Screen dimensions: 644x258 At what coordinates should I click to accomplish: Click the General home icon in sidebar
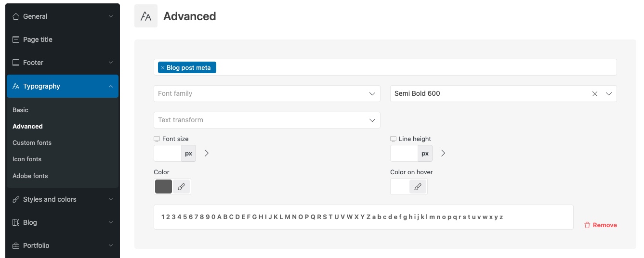16,16
